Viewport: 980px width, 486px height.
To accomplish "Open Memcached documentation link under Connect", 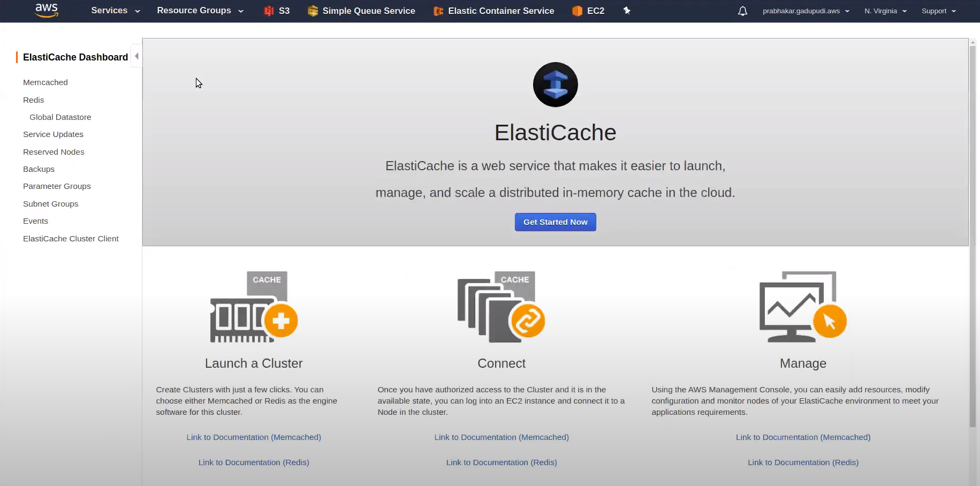I will point(502,437).
